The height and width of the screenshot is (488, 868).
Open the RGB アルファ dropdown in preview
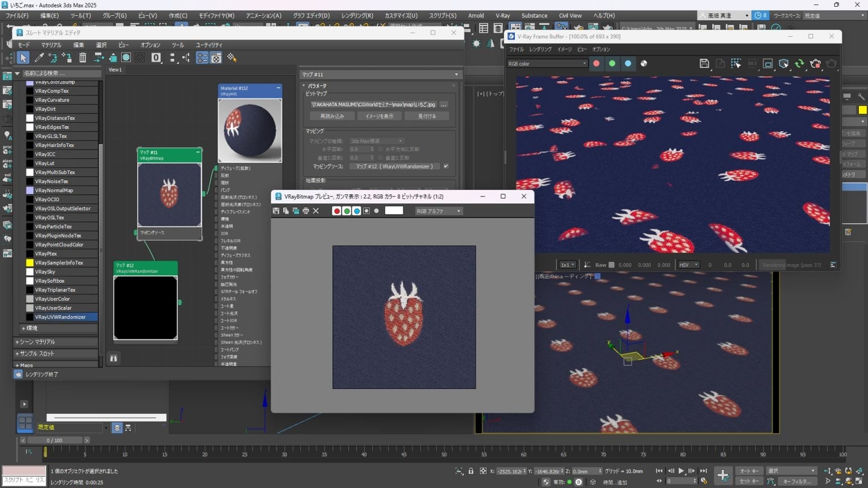pyautogui.click(x=439, y=211)
